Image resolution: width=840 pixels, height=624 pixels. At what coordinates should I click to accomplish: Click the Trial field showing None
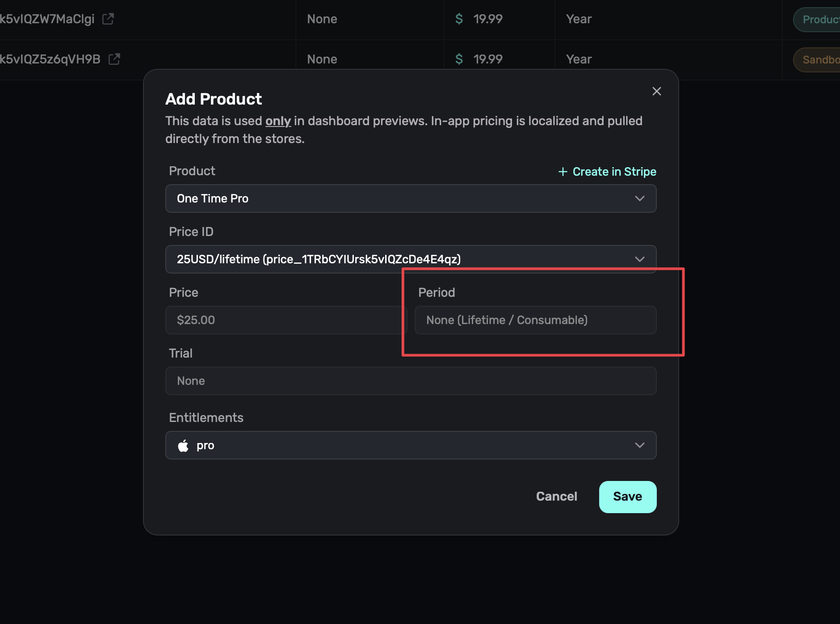410,381
